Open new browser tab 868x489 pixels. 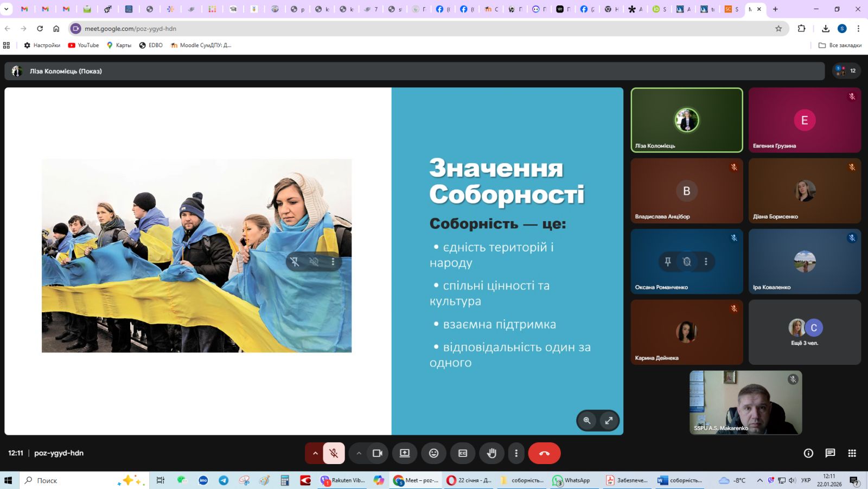click(775, 9)
